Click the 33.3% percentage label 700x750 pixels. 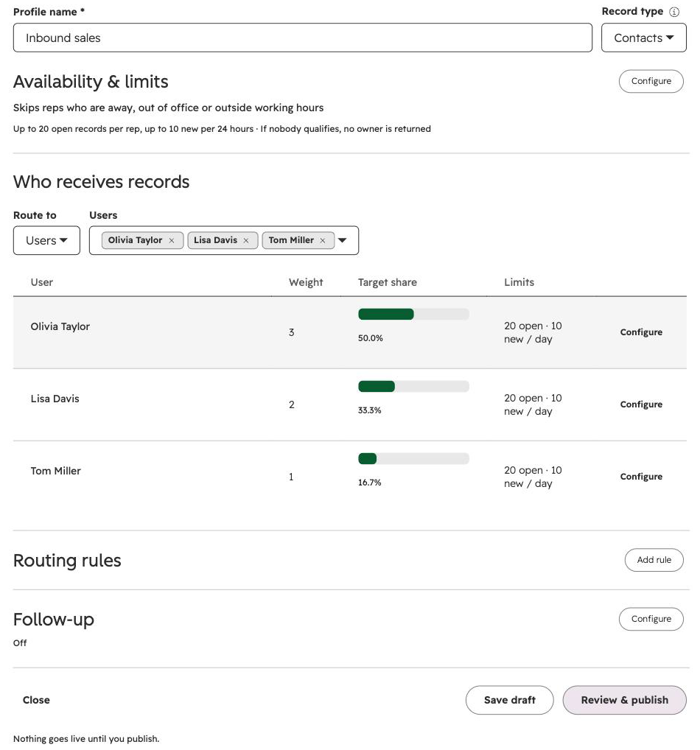click(369, 410)
